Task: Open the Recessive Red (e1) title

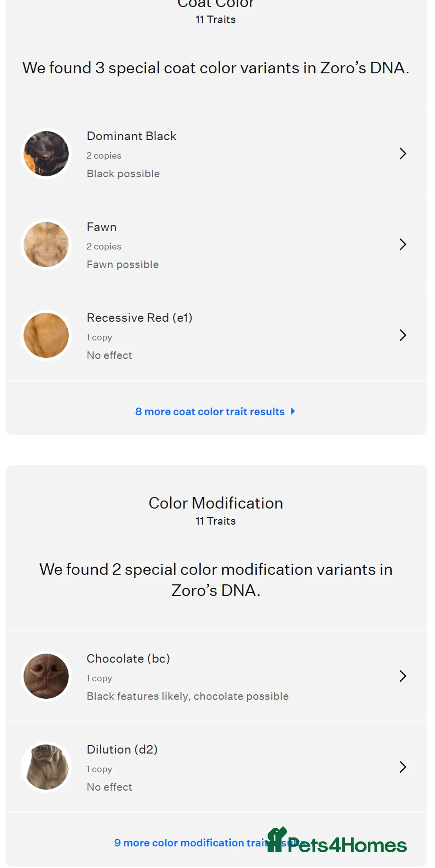Action: click(139, 318)
